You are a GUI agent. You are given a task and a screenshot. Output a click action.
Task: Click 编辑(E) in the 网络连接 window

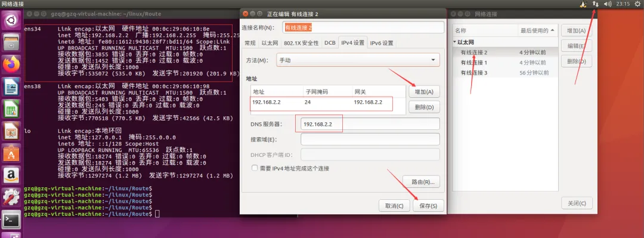576,46
